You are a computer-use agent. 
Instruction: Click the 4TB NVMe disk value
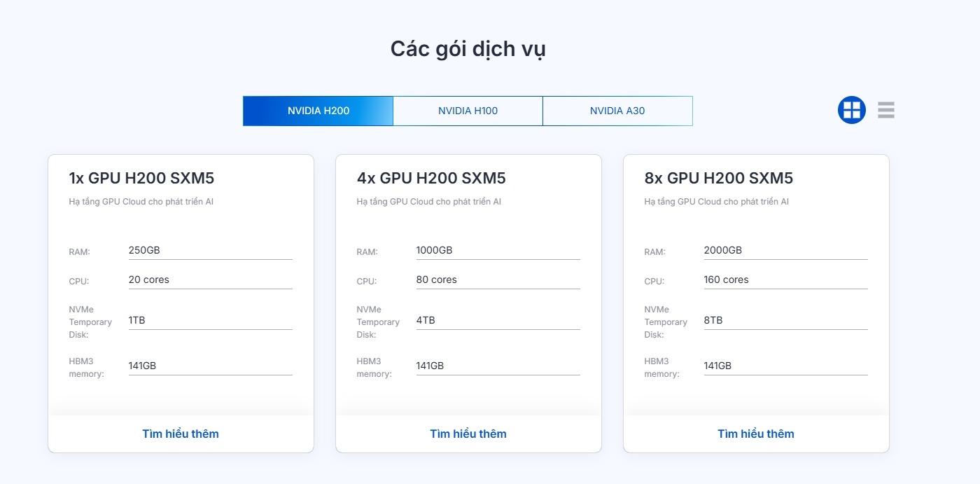426,320
